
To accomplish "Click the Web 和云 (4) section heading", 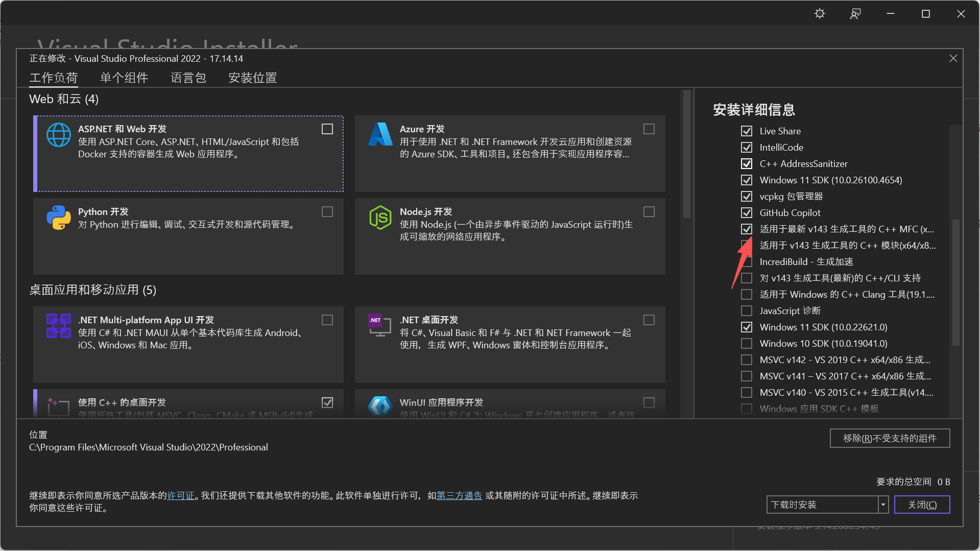I will [x=64, y=99].
